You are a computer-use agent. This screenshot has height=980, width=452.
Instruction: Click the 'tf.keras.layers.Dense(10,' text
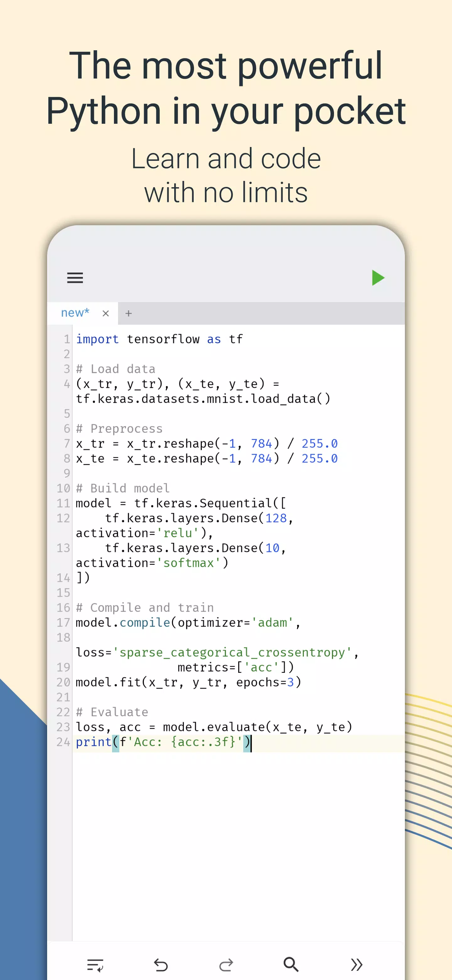(196, 548)
